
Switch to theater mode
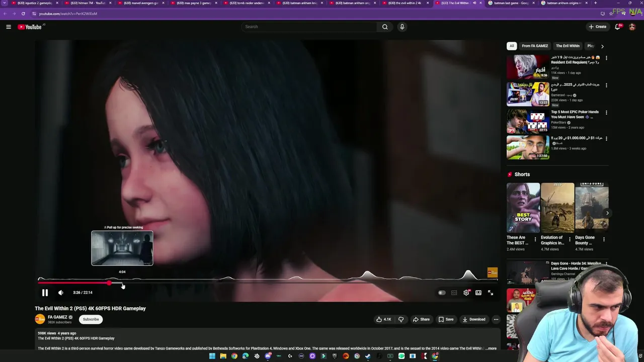(x=478, y=293)
